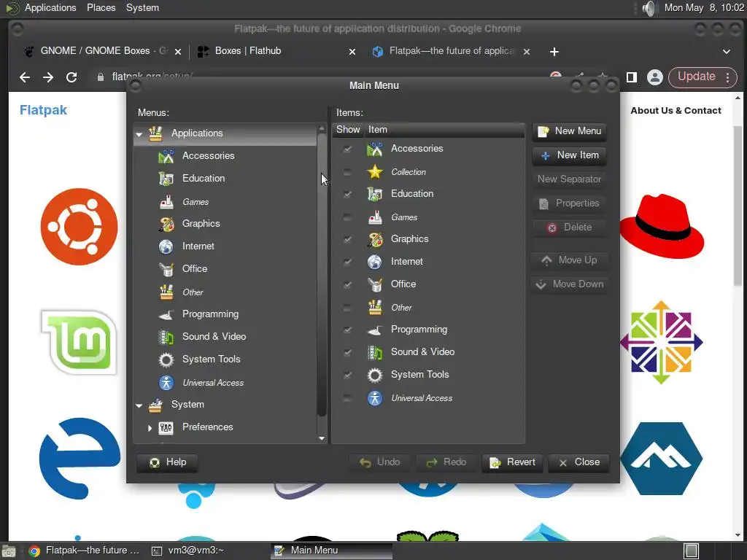Image resolution: width=747 pixels, height=560 pixels.
Task: Click the Revert button
Action: point(512,462)
